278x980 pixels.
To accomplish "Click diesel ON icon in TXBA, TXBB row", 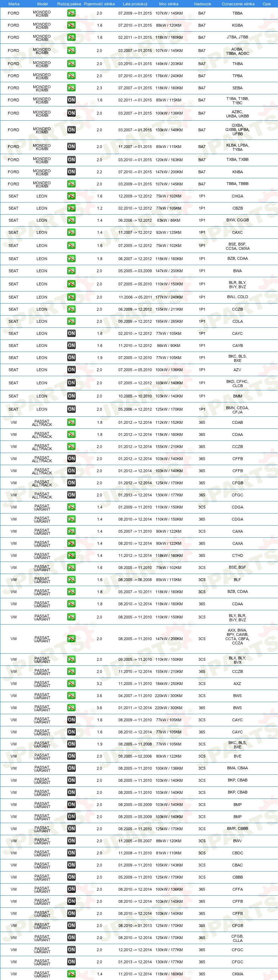I will 71,160.
